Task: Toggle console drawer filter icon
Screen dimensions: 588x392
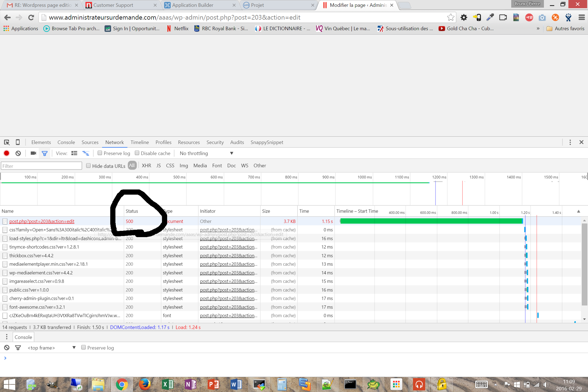Action: point(18,348)
